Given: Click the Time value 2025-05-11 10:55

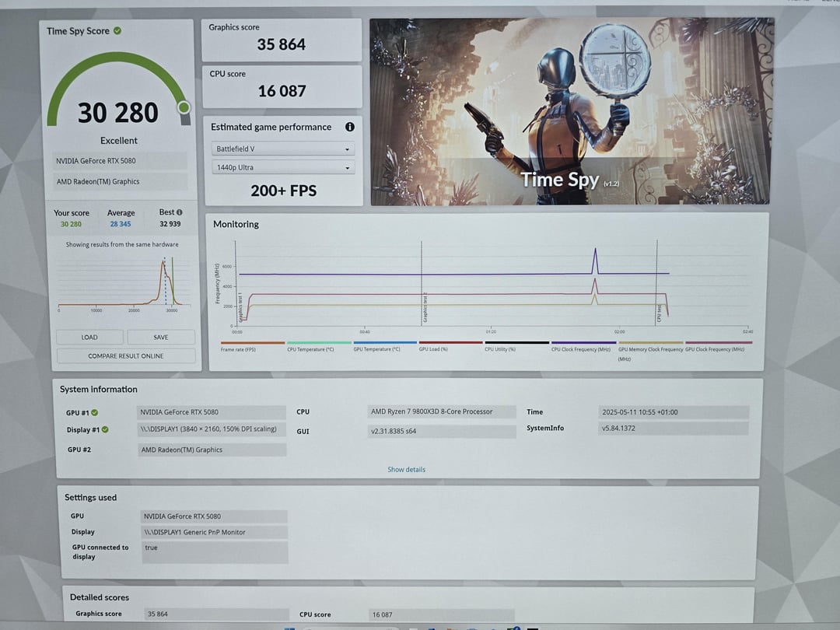Looking at the screenshot, I should coord(674,412).
